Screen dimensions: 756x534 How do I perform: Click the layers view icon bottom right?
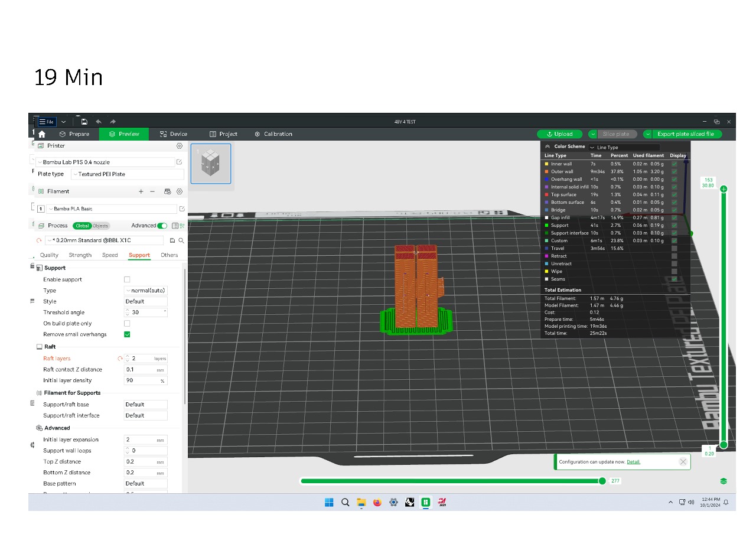pos(724,481)
